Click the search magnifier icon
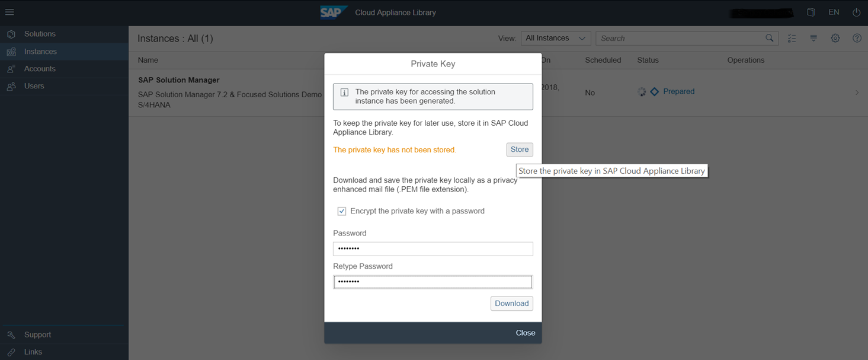The height and width of the screenshot is (360, 868). (769, 38)
